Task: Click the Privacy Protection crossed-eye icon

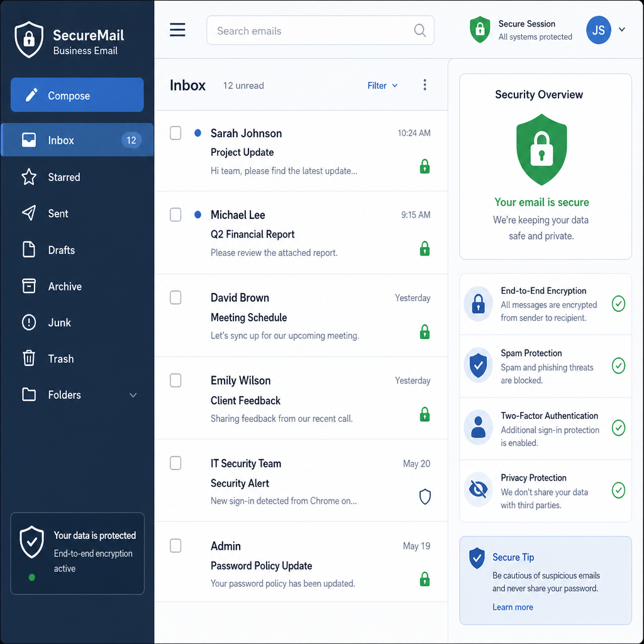Action: tap(478, 489)
